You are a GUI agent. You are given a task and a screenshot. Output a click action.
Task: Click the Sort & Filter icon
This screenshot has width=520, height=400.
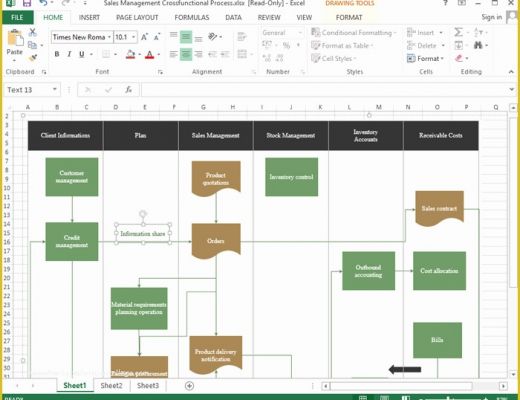(x=478, y=32)
